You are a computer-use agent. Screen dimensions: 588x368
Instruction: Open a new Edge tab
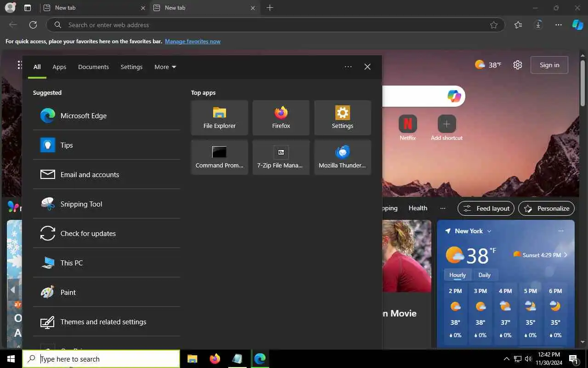pos(270,8)
